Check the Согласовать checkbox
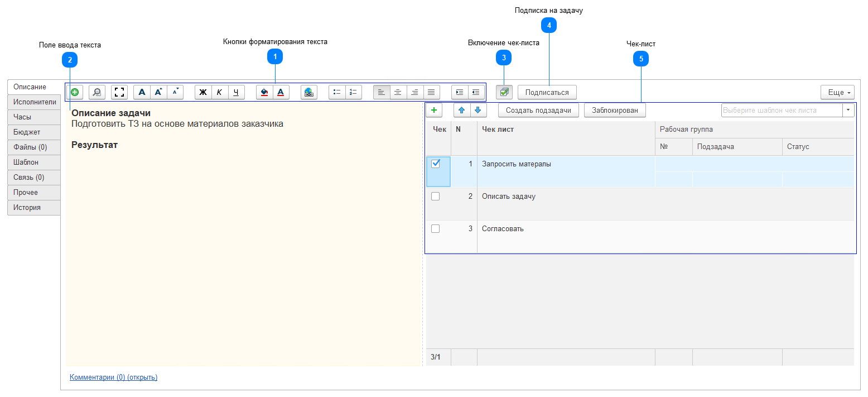This screenshot has width=868, height=397. click(436, 229)
